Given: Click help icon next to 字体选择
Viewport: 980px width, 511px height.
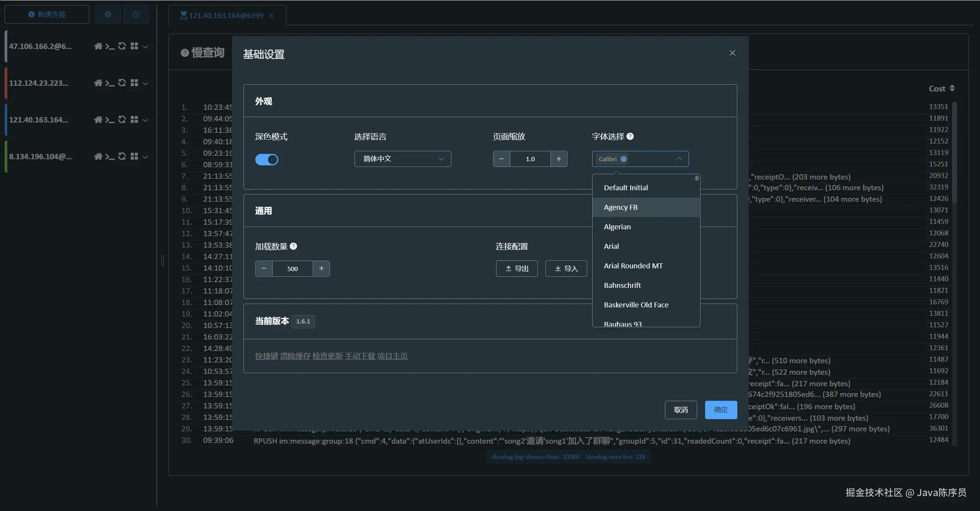Looking at the screenshot, I should pos(630,137).
